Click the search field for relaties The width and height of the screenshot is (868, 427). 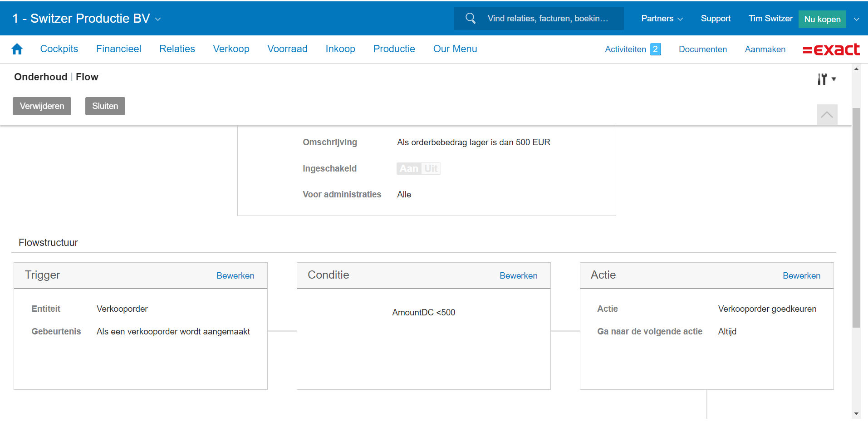click(547, 19)
